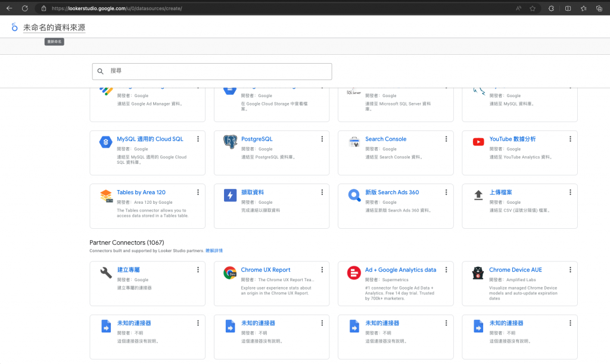Click the 上傳檔案 upload arrow icon
This screenshot has height=364, width=610.
click(x=478, y=195)
